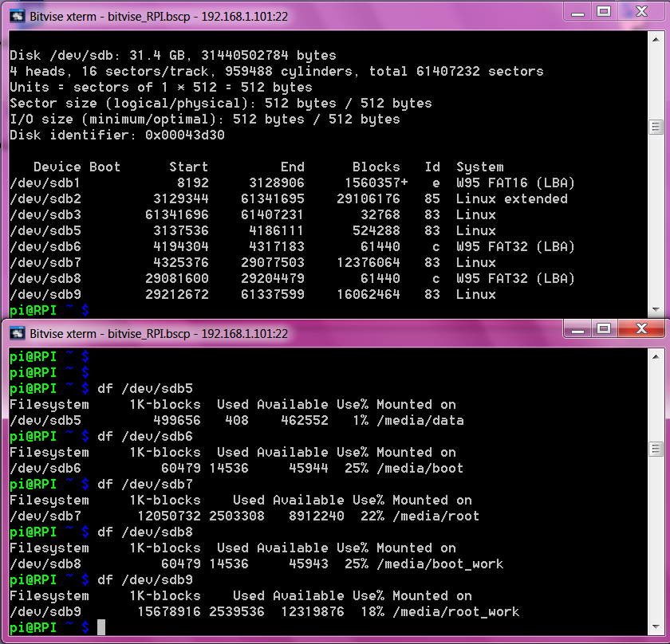Maximize the top xterm window
The image size is (670, 644).
[x=604, y=11]
